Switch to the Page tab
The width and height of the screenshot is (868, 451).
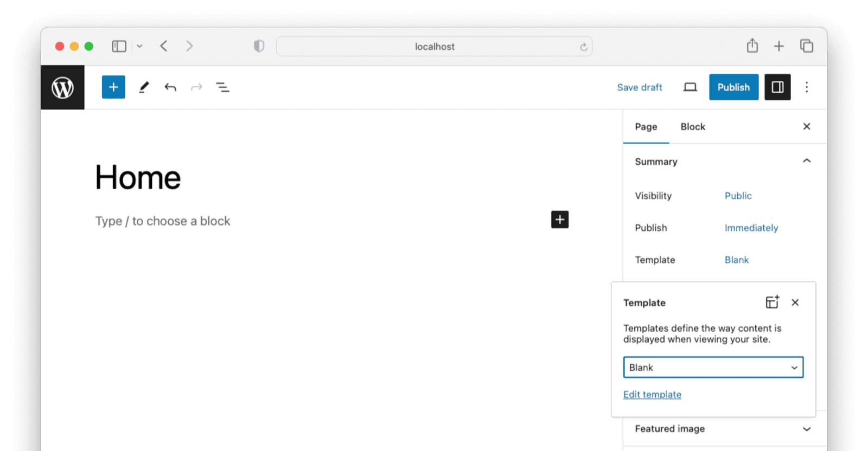[646, 127]
